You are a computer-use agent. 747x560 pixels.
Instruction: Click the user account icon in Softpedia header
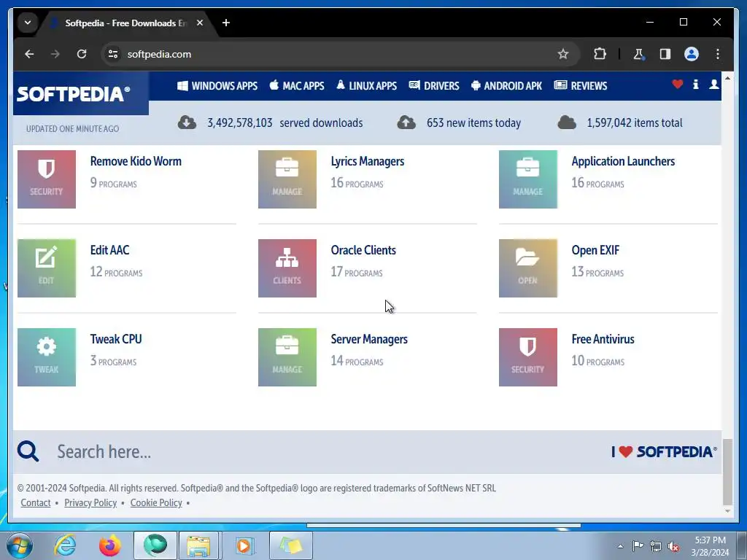click(713, 85)
